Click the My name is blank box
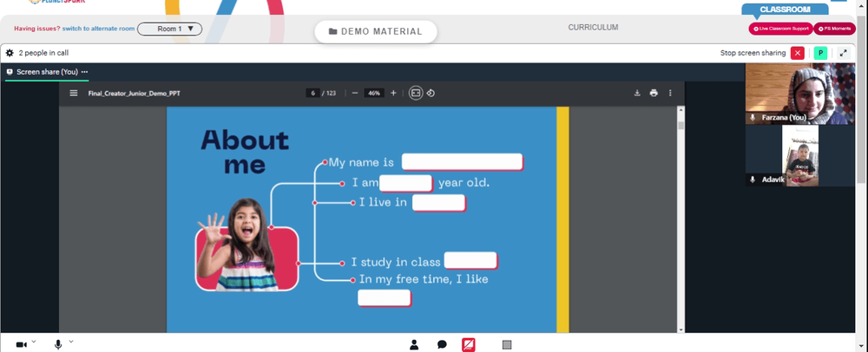This screenshot has width=868, height=352. tap(463, 162)
